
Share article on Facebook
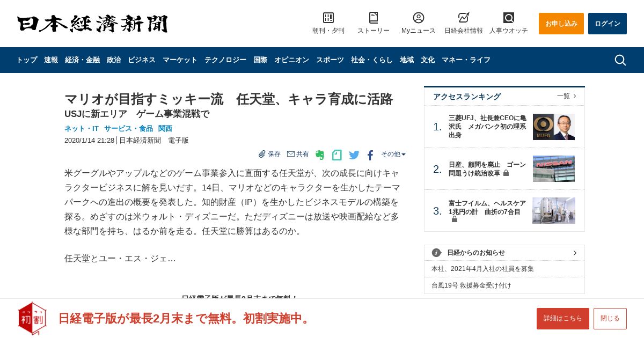[370, 155]
